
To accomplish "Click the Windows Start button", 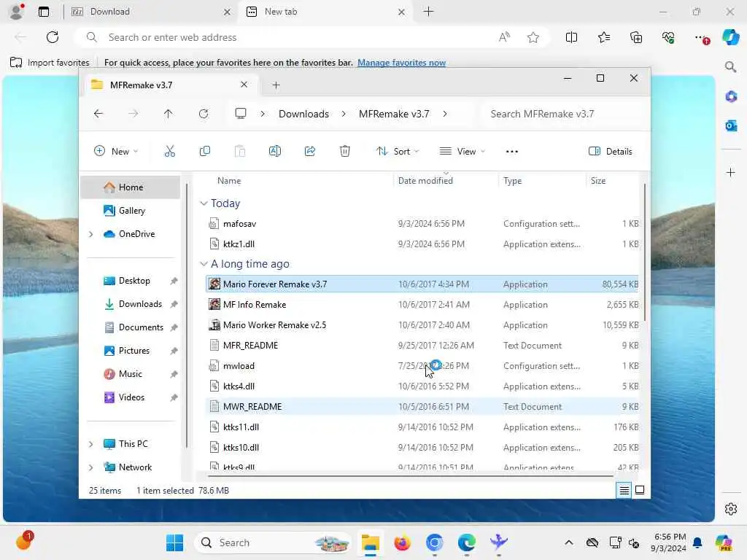I will [174, 542].
